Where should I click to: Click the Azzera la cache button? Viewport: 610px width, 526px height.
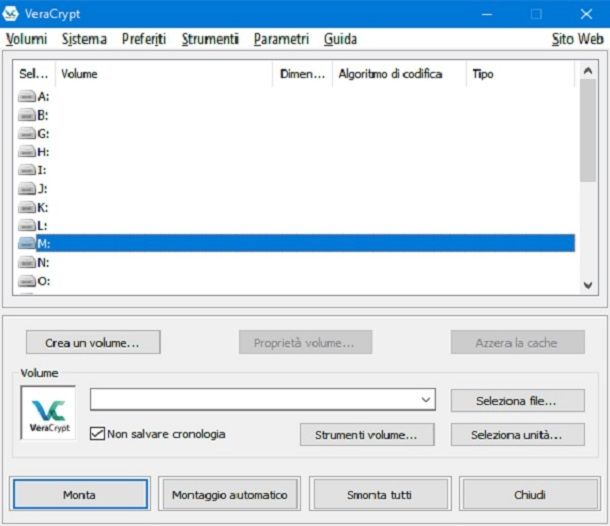tap(517, 342)
